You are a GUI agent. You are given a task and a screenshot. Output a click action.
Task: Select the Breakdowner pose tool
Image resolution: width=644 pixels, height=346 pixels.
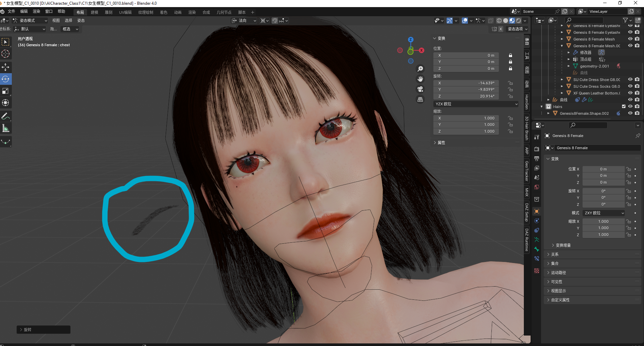5,141
